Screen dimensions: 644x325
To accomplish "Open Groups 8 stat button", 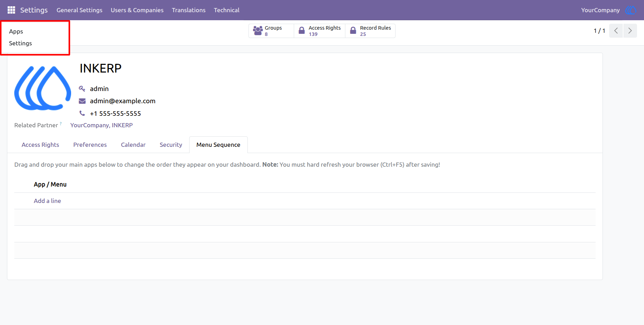I will point(271,31).
